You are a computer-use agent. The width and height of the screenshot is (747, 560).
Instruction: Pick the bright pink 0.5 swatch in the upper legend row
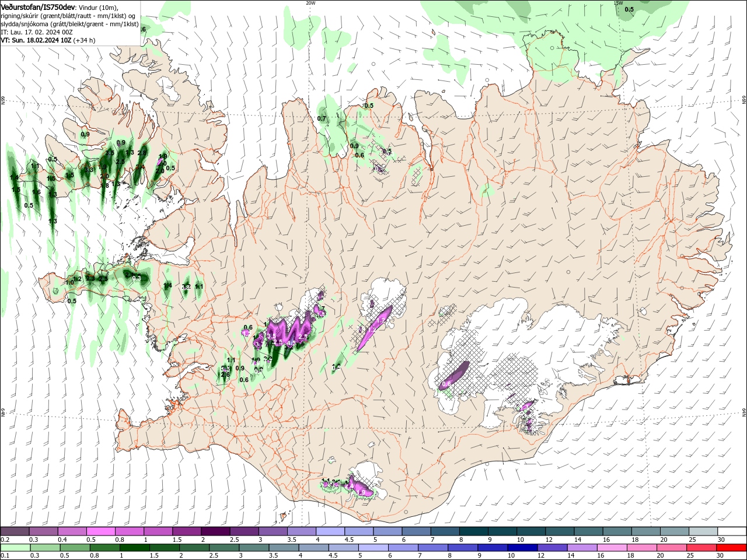(x=100, y=531)
